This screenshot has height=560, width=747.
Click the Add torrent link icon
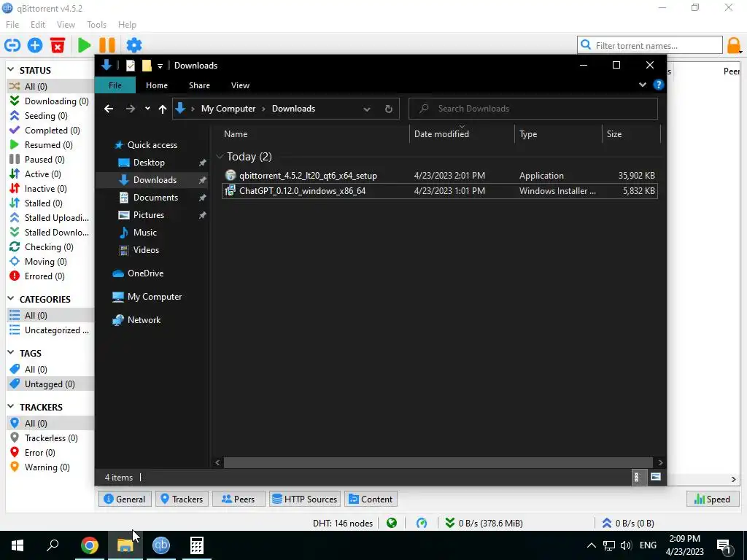(x=12, y=45)
